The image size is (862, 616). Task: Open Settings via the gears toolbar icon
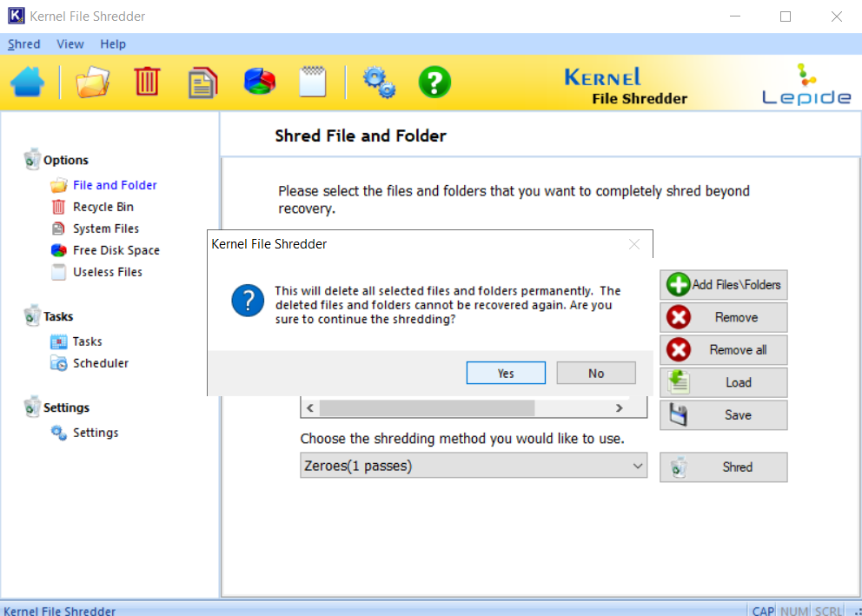click(379, 83)
